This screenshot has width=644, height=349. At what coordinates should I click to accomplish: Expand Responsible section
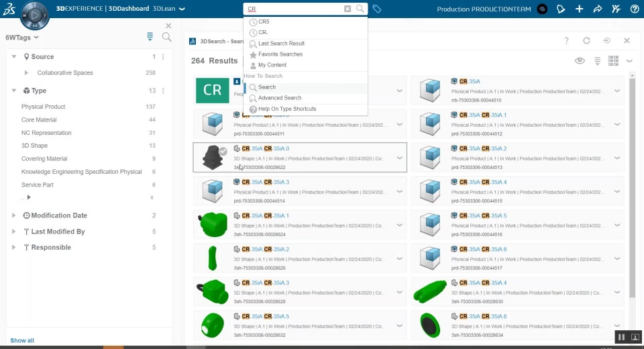(x=14, y=248)
